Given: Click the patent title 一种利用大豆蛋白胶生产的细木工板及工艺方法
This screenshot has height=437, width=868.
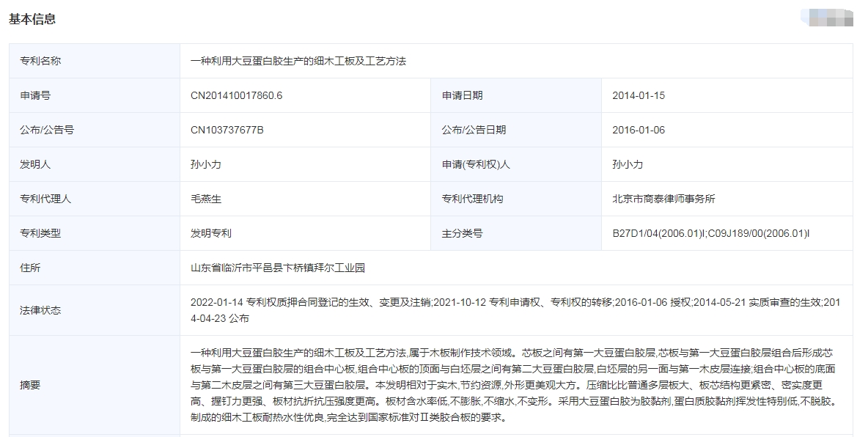Looking at the screenshot, I should pyautogui.click(x=298, y=61).
